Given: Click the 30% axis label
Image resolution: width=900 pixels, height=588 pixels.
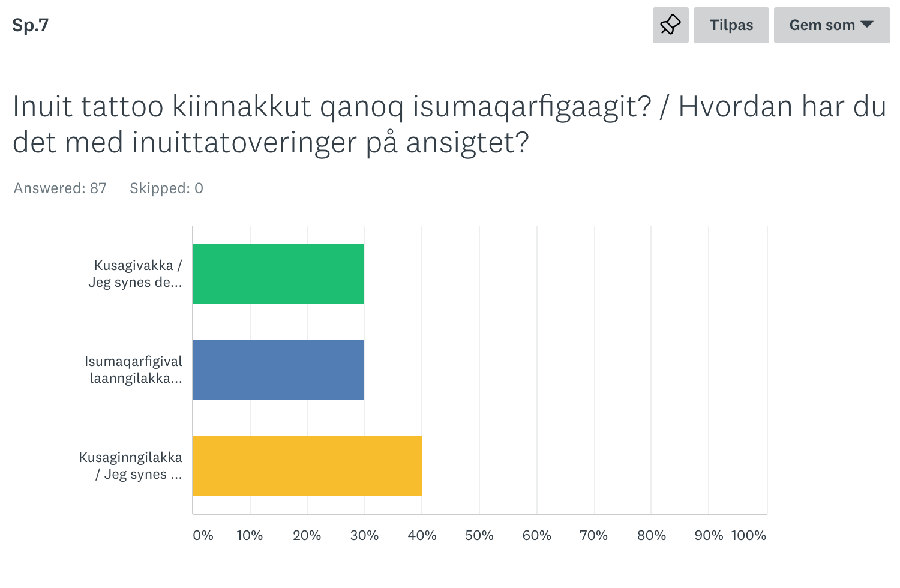Looking at the screenshot, I should pyautogui.click(x=364, y=535).
